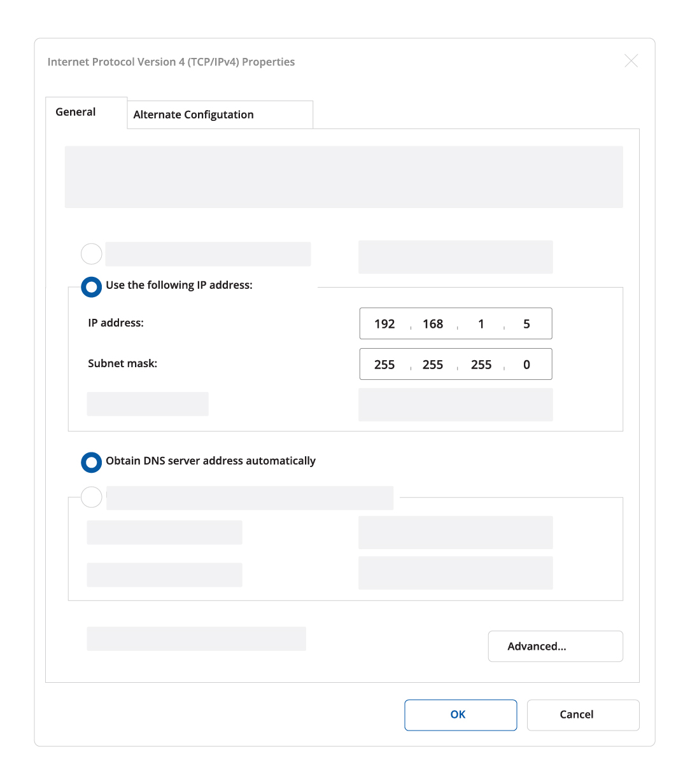Close the IPv4 Properties dialog
The width and height of the screenshot is (690, 784).
[631, 61]
